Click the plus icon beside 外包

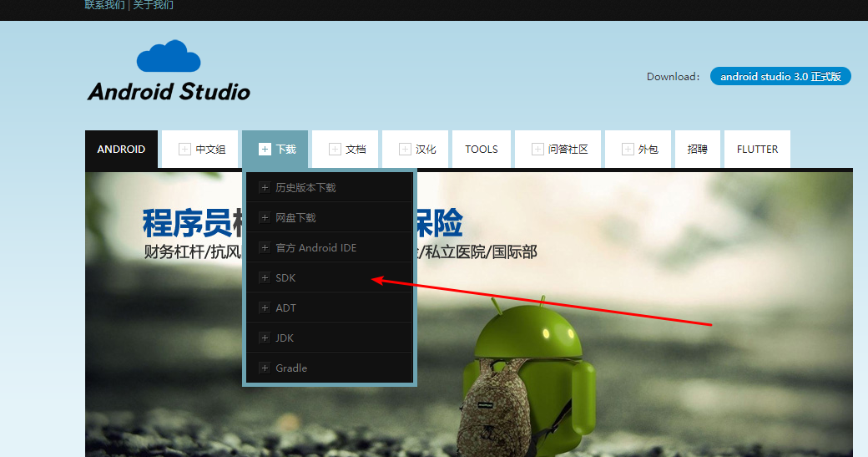click(628, 149)
